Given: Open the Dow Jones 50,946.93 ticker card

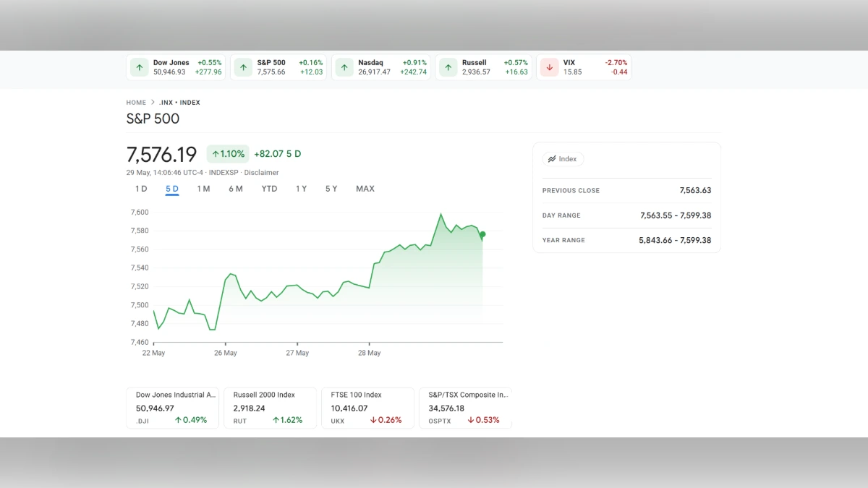Looking at the screenshot, I should (x=176, y=67).
